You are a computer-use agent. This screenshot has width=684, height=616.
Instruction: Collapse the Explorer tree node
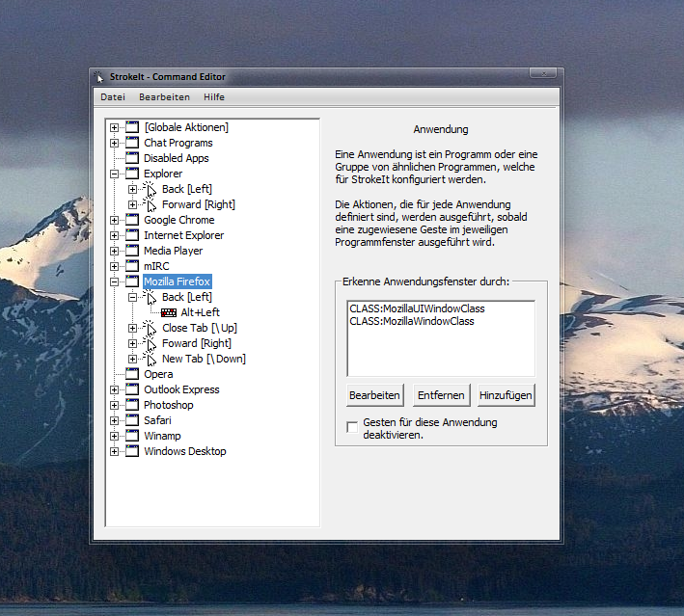[114, 174]
